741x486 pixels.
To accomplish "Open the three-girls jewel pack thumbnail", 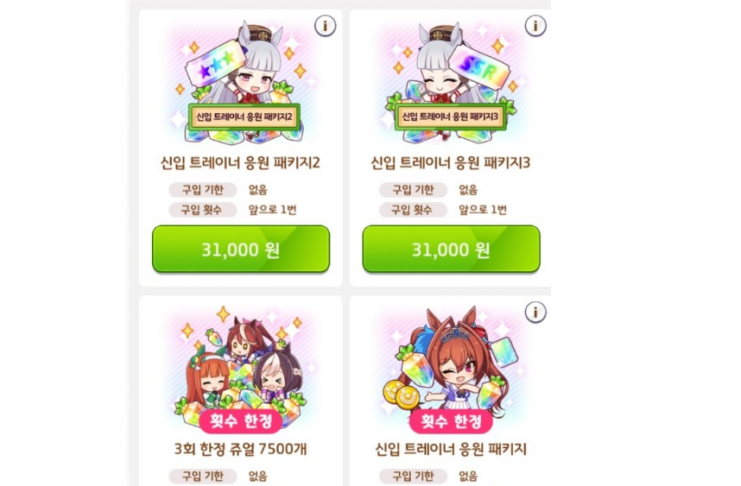I will point(240,369).
